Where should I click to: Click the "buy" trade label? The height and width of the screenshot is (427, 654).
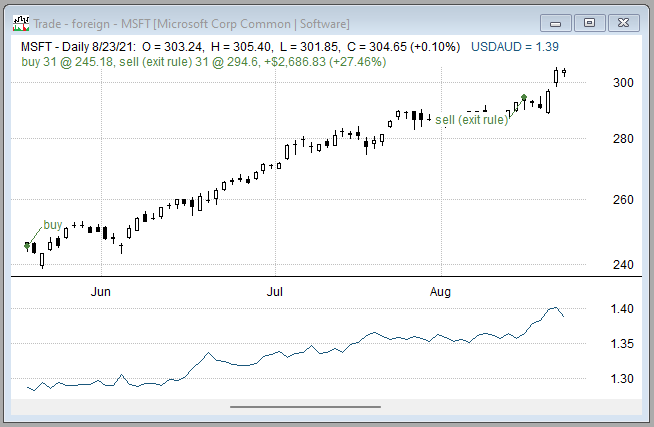click(x=53, y=225)
